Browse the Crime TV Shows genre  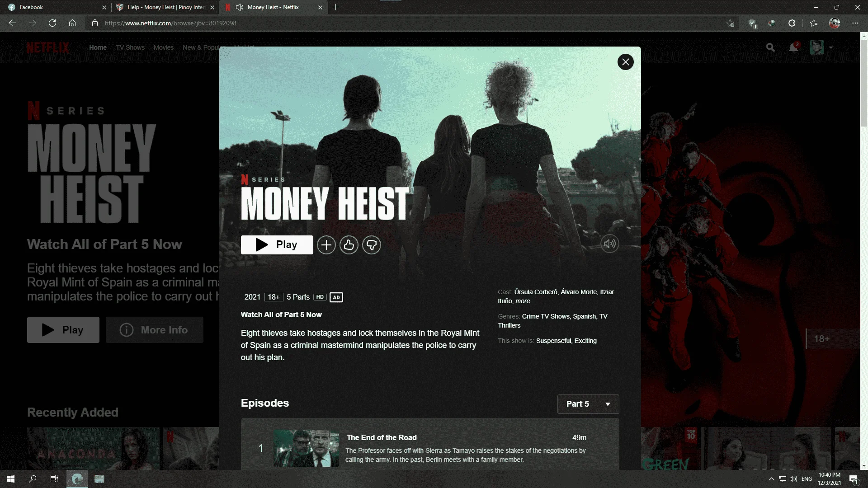point(546,316)
